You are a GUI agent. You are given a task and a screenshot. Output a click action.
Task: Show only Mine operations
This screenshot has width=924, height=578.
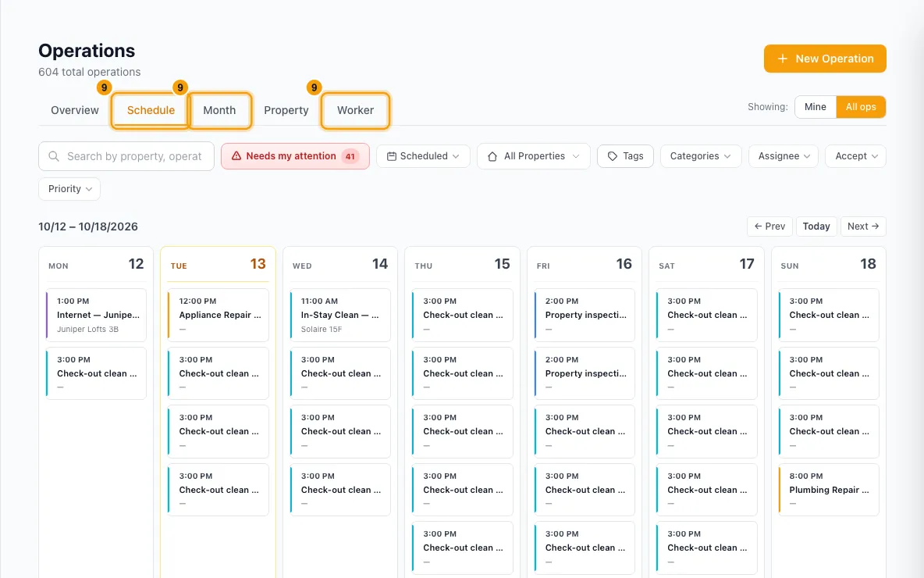[815, 107]
